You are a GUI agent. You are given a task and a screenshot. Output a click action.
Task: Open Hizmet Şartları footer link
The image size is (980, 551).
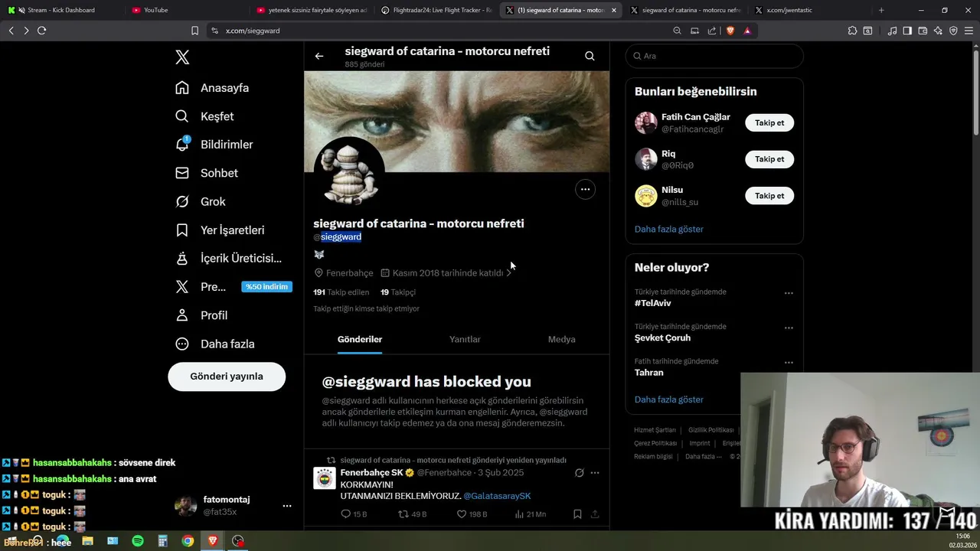click(x=655, y=430)
